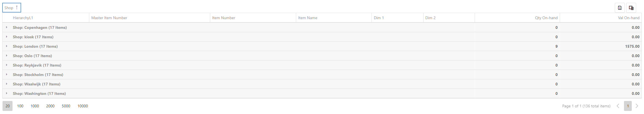Expand the Shop: London group
Viewport: 644px width, 114px height.
(x=6, y=46)
